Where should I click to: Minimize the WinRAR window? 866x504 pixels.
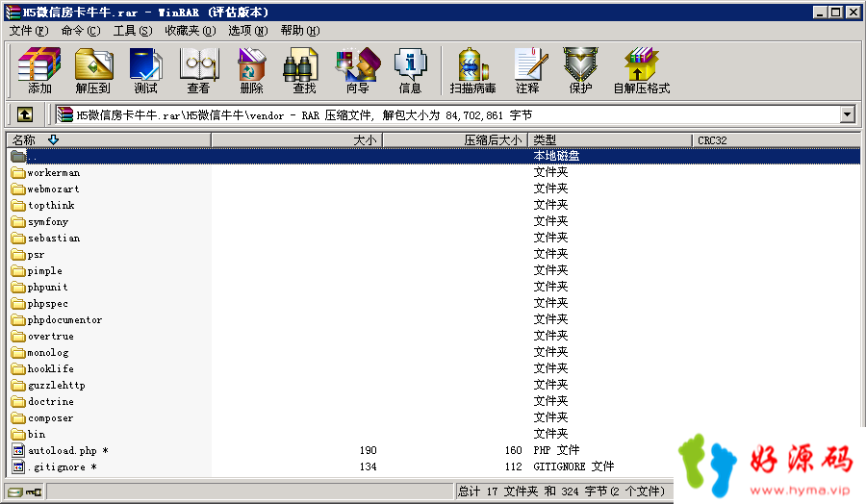[821, 13]
